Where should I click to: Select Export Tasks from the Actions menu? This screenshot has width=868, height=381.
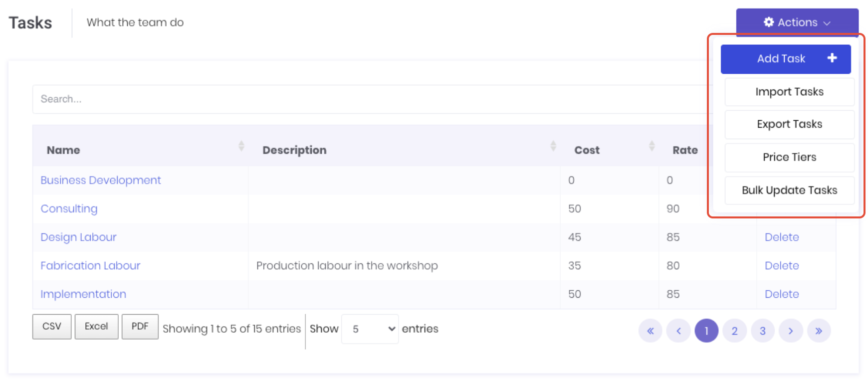point(789,124)
